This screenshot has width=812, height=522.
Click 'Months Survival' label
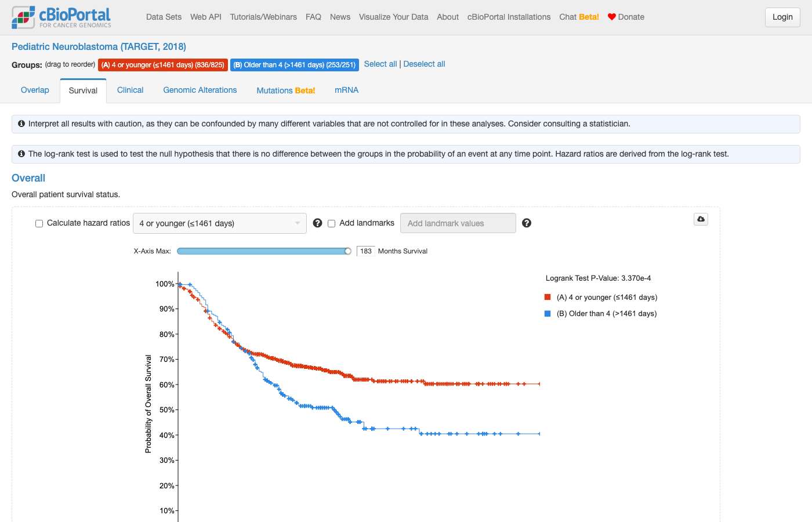tap(403, 251)
